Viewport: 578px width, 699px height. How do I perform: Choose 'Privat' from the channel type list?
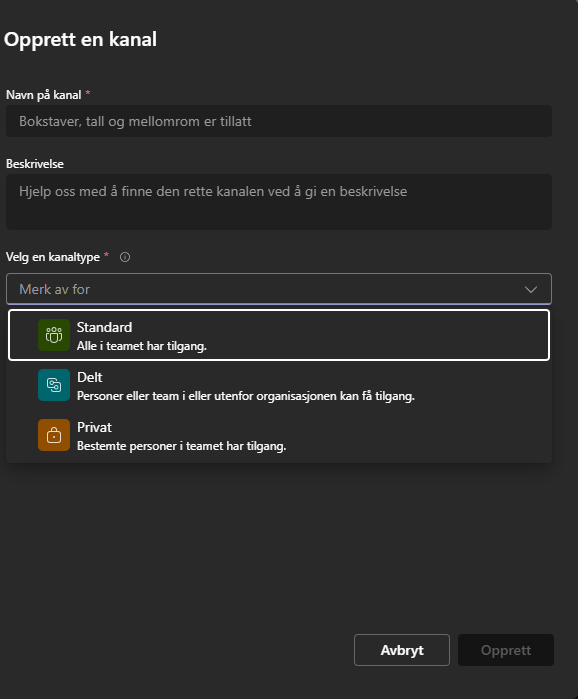tap(279, 435)
